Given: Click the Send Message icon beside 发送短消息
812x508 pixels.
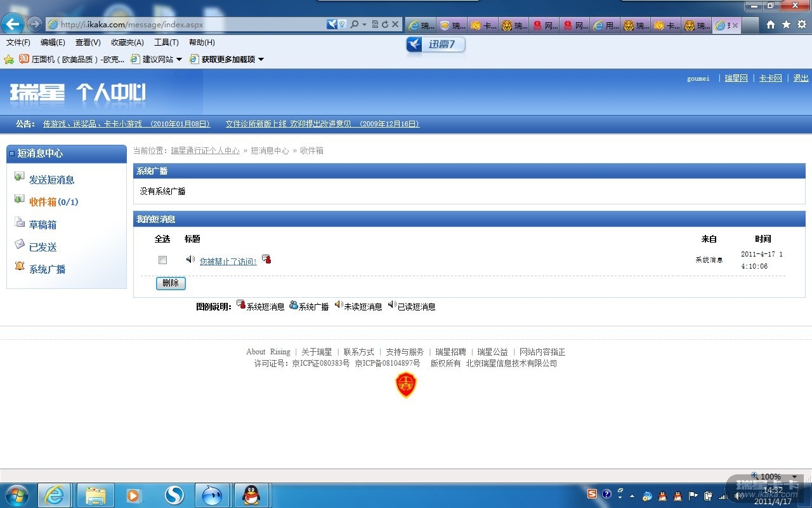Looking at the screenshot, I should 20,177.
